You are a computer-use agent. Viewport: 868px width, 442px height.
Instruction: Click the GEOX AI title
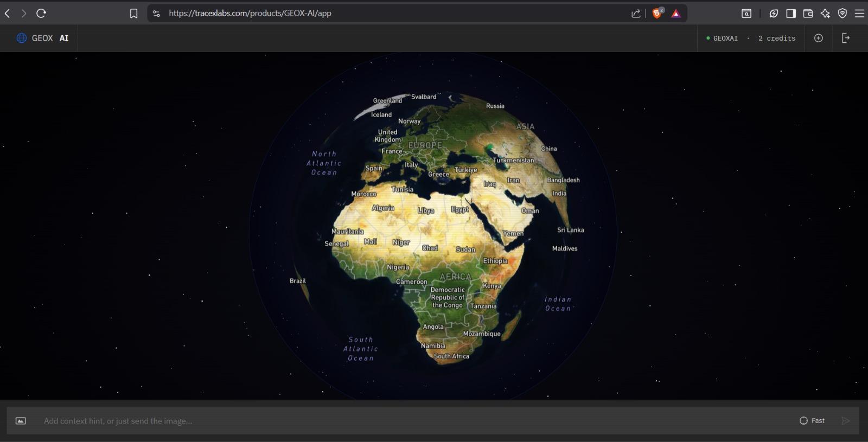50,38
